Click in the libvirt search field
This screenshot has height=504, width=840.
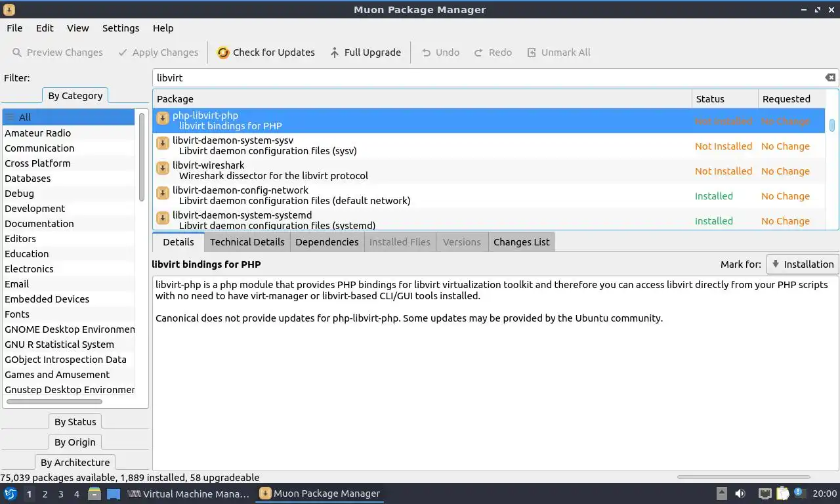(x=488, y=77)
